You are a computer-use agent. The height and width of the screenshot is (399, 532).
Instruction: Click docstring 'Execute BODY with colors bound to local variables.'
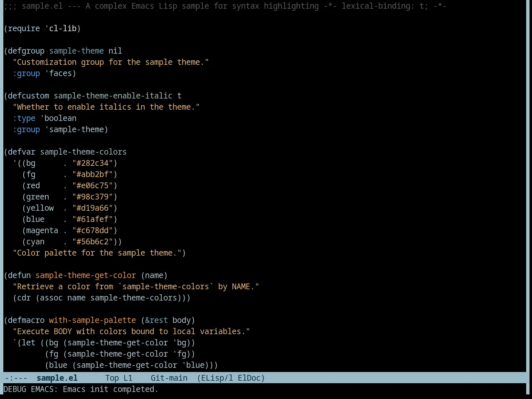131,331
